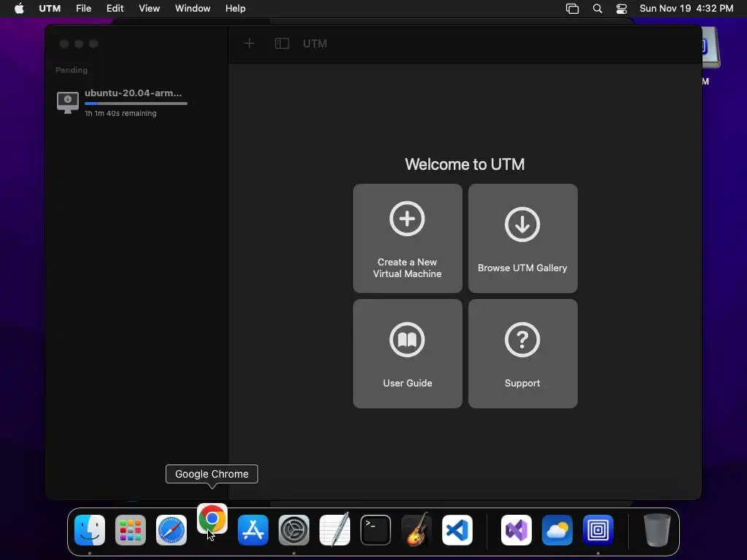
Task: Open Browse UTM Gallery
Action: 522,238
